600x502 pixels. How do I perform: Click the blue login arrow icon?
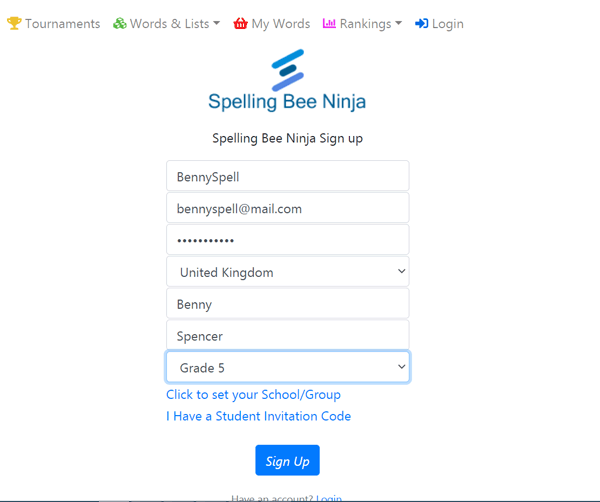click(x=421, y=24)
